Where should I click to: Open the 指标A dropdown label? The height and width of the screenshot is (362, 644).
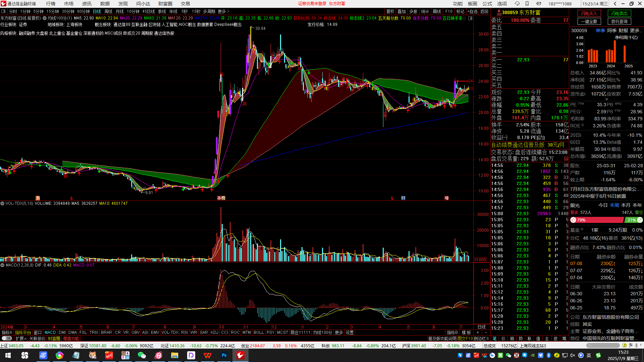pyautogui.click(x=7, y=333)
